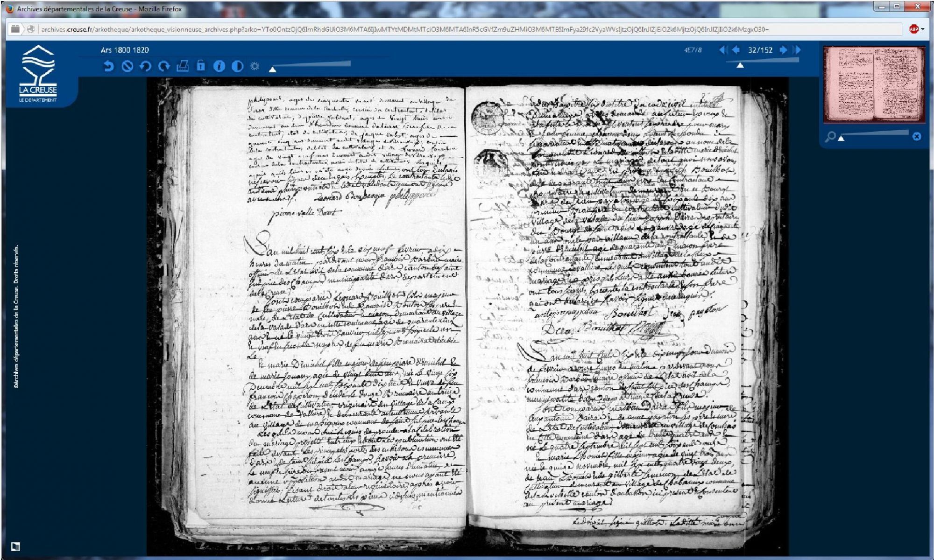Viewport: 934px width, 560px height.
Task: Open the Adblock Plus dropdown arrow
Action: click(x=922, y=29)
